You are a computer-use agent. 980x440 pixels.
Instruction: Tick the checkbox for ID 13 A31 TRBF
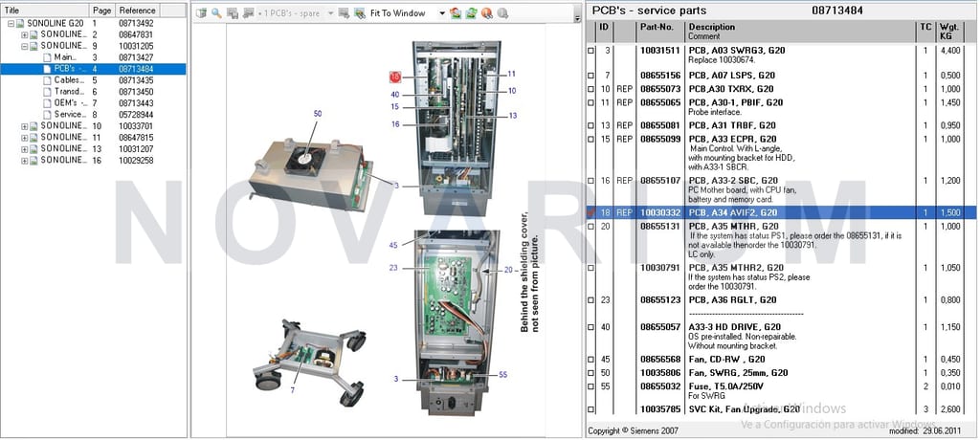click(591, 126)
